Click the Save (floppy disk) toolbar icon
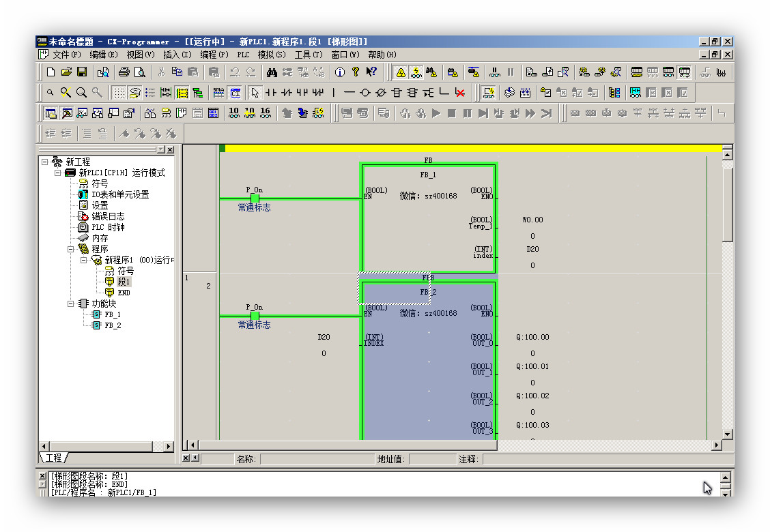 (x=82, y=72)
